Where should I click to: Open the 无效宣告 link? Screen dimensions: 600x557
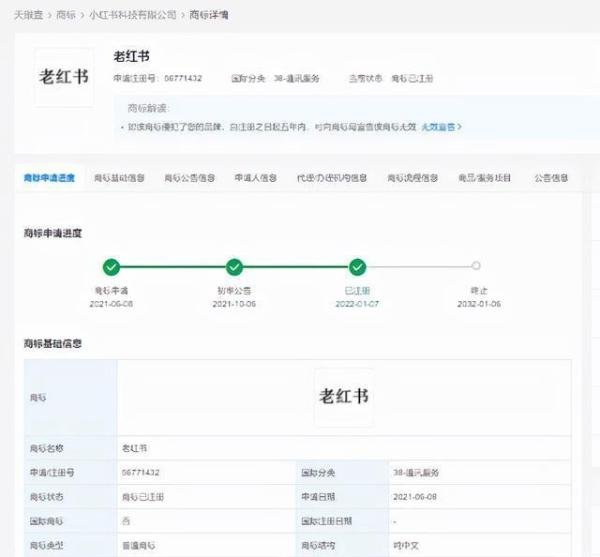coord(442,127)
